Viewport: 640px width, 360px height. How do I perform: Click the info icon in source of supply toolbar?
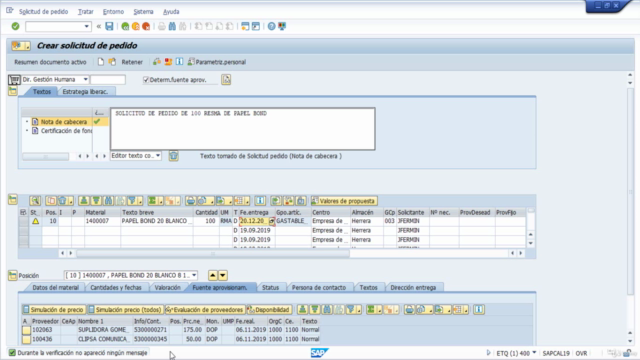(479, 309)
